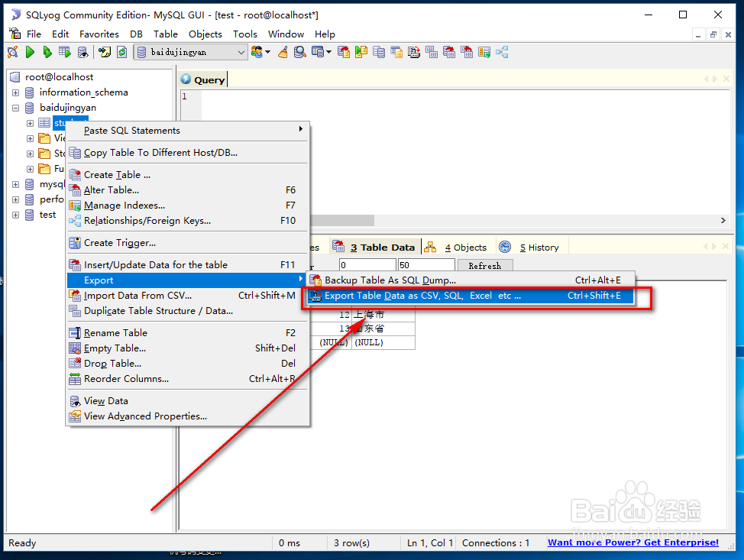The width and height of the screenshot is (744, 560).
Task: Switch to the 5 History tab
Action: [532, 247]
